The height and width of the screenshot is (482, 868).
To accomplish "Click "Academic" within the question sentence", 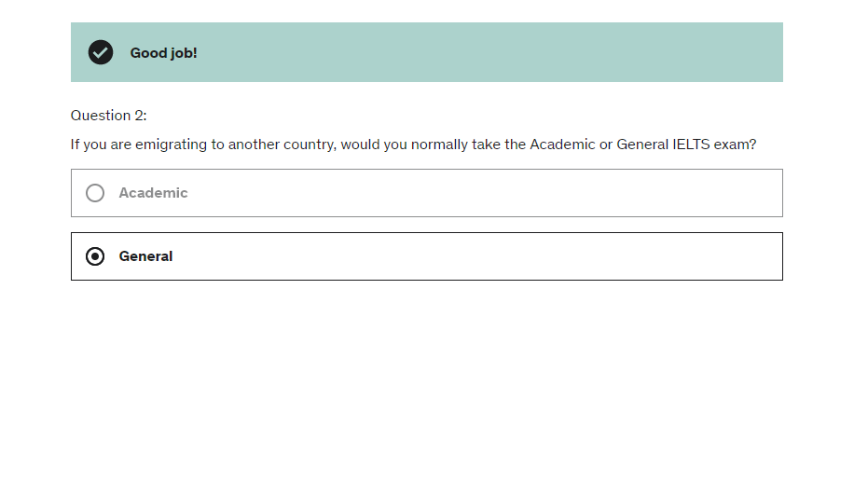I will pyautogui.click(x=563, y=145).
